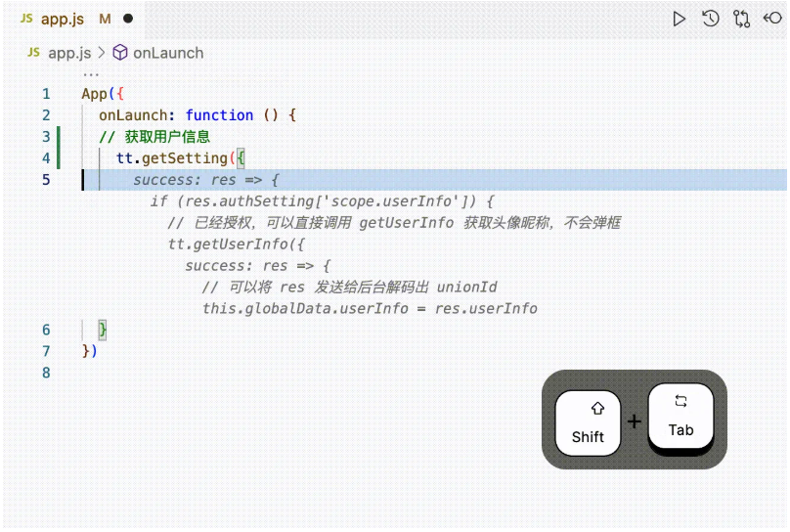Expand the onLaunch breadcrumb symbol list
The image size is (790, 532).
point(168,53)
